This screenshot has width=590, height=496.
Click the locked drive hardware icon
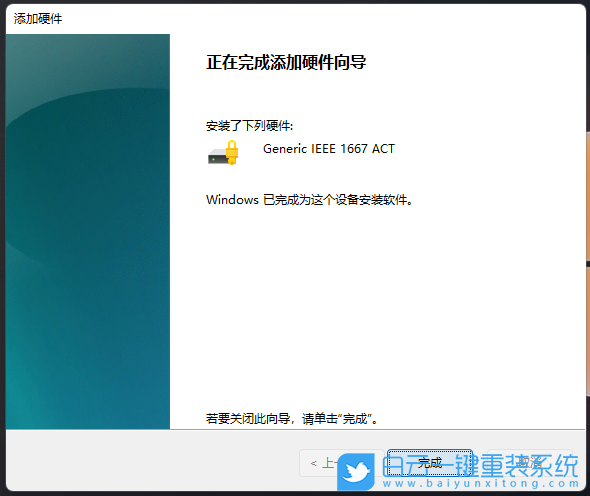click(x=223, y=152)
